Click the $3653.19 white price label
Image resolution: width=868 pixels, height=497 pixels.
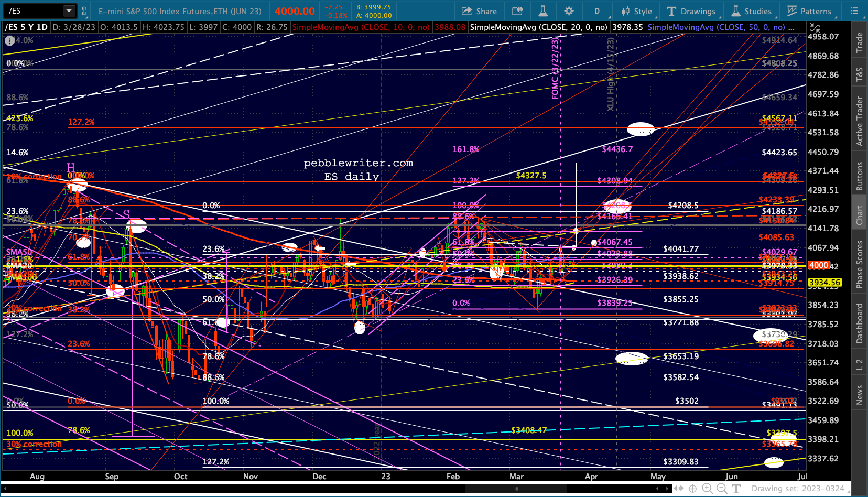point(681,356)
